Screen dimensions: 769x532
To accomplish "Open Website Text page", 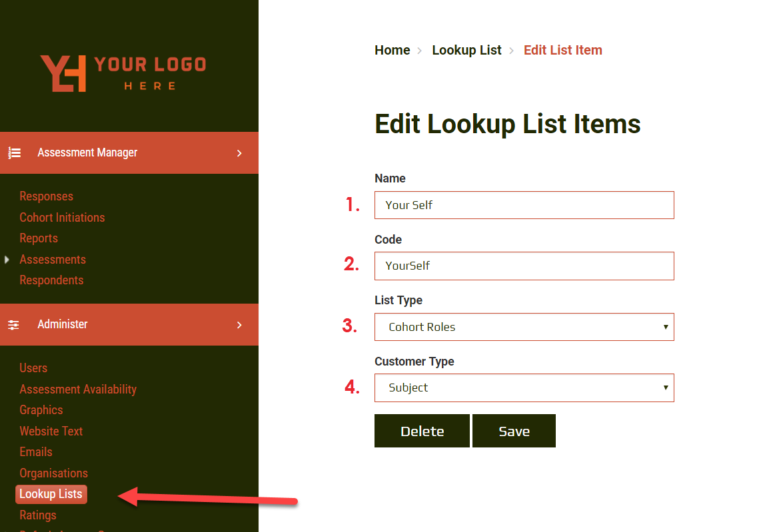I will 51,431.
